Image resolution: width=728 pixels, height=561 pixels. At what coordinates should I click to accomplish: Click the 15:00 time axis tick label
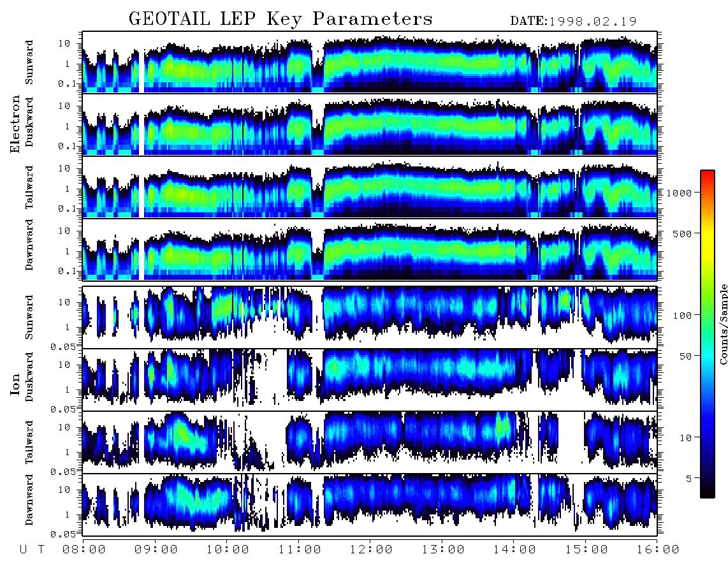point(587,550)
